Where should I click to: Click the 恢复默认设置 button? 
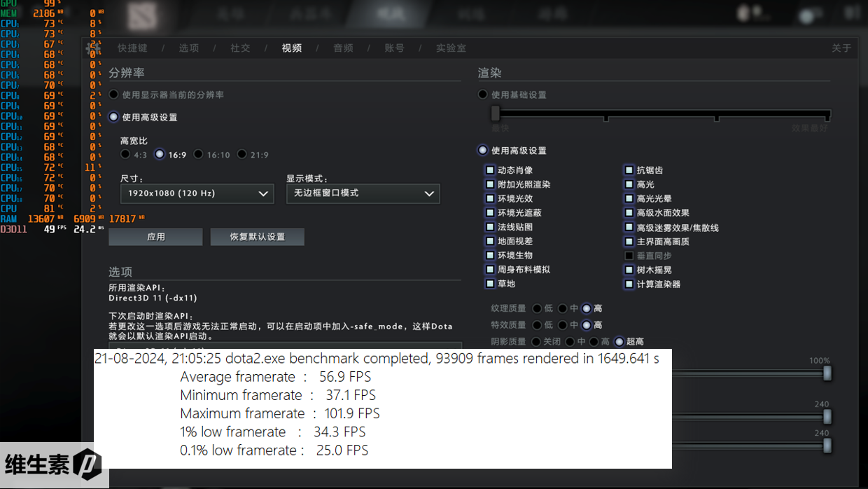coord(257,237)
